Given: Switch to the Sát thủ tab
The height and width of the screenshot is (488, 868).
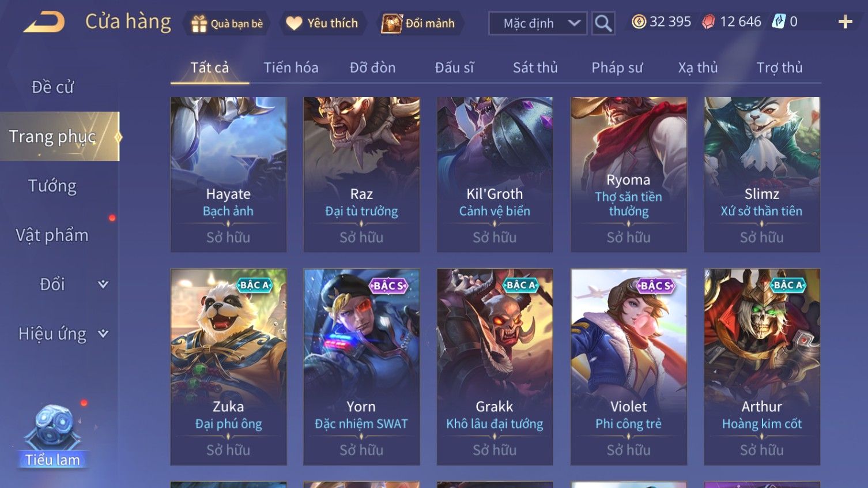Looking at the screenshot, I should [x=535, y=67].
